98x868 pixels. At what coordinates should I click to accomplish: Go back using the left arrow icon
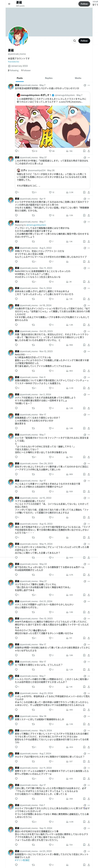coord(9,4)
